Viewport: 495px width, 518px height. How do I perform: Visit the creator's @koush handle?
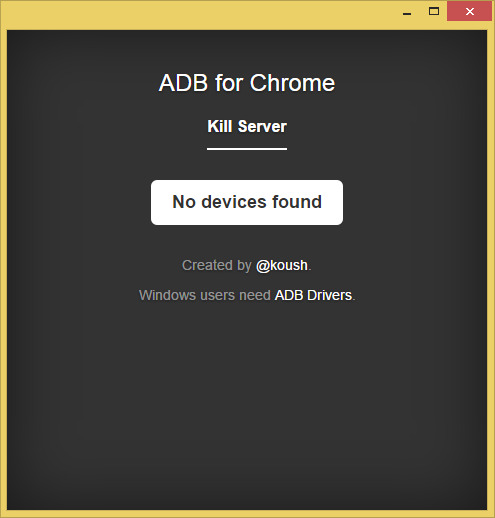(x=282, y=266)
